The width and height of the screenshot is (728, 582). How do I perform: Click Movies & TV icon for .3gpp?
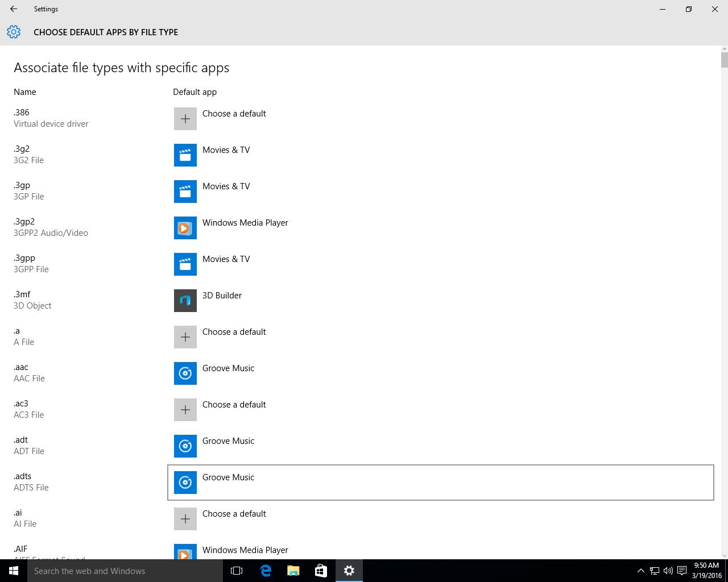pyautogui.click(x=185, y=264)
